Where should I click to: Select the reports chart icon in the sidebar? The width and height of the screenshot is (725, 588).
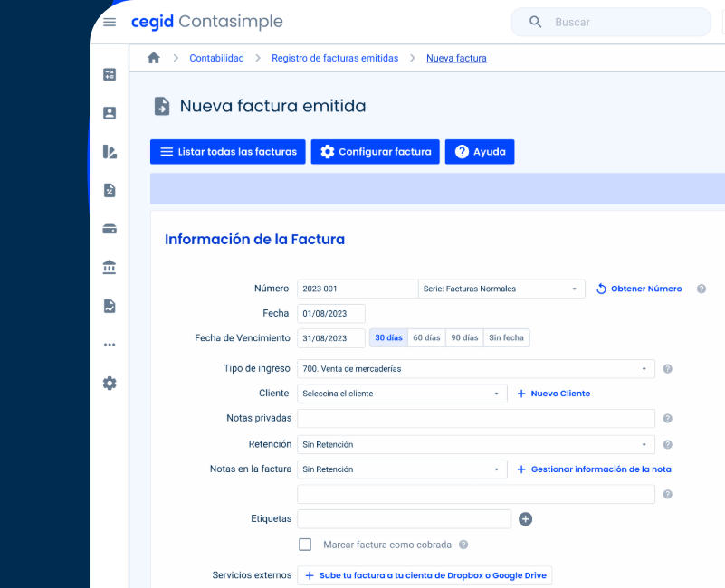click(x=109, y=151)
